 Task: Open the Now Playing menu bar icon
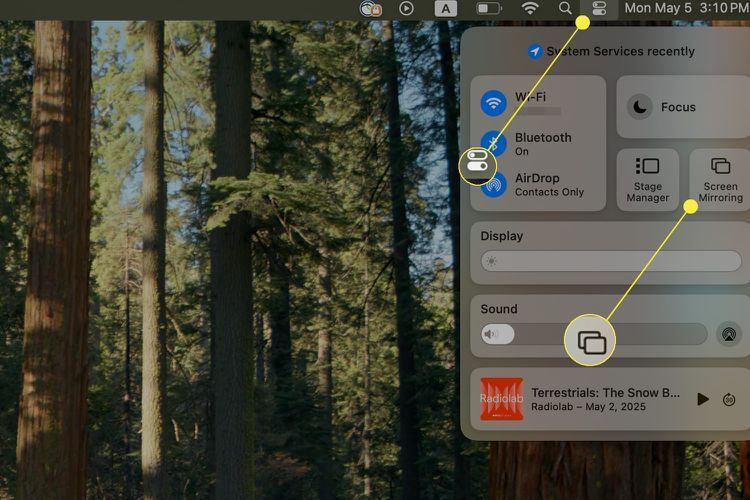(x=406, y=8)
